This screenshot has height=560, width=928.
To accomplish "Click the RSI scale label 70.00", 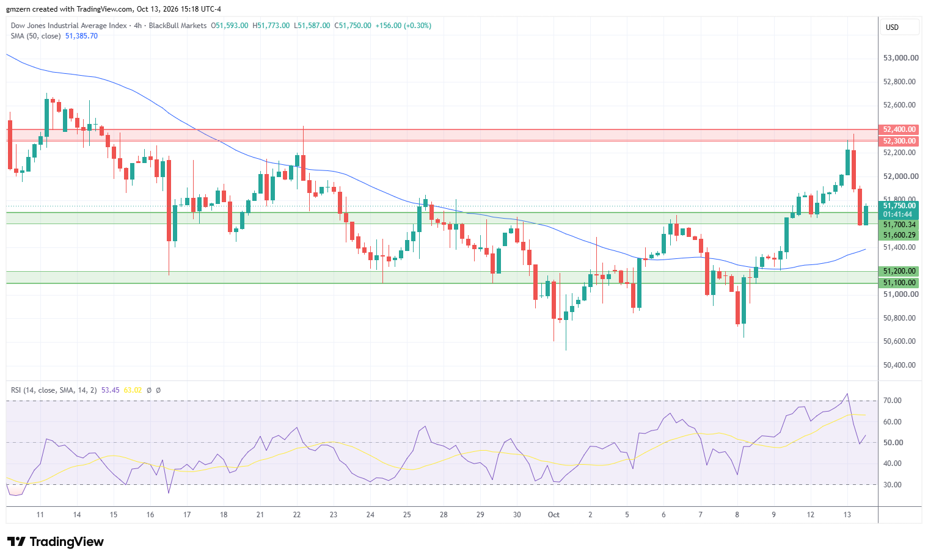I will tap(893, 401).
